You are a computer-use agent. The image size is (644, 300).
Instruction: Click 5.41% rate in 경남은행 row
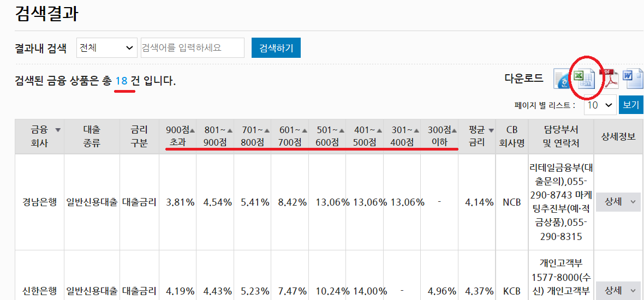coord(255,202)
